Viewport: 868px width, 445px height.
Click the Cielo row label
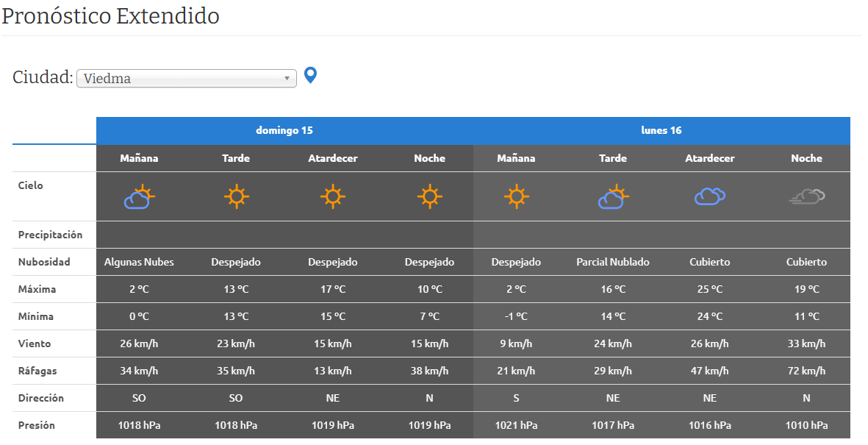30,185
